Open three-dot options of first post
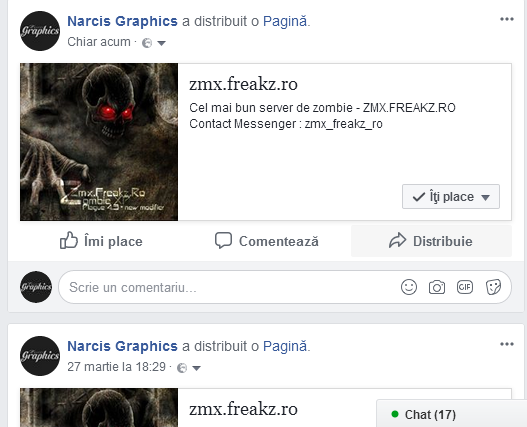This screenshot has height=427, width=527. point(506,19)
